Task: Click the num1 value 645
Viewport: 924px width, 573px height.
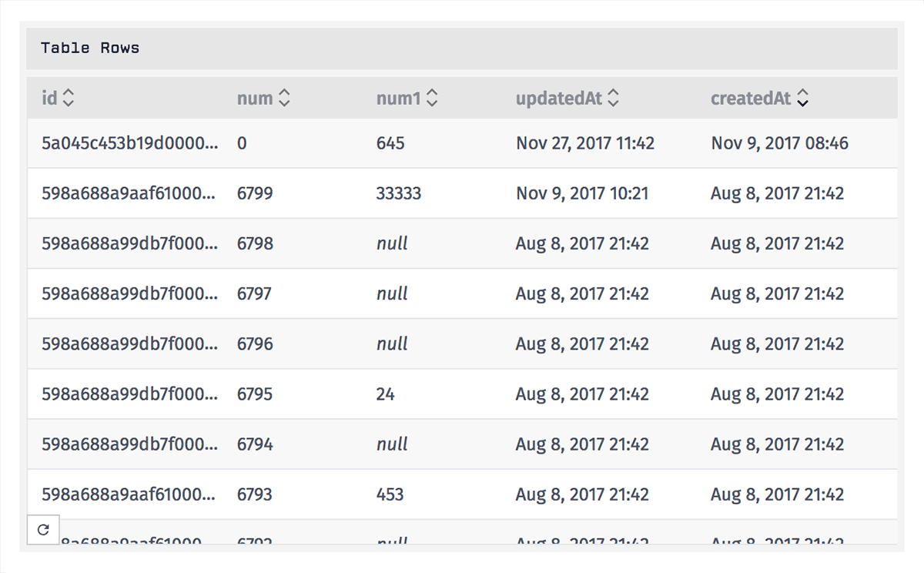Action: point(390,143)
